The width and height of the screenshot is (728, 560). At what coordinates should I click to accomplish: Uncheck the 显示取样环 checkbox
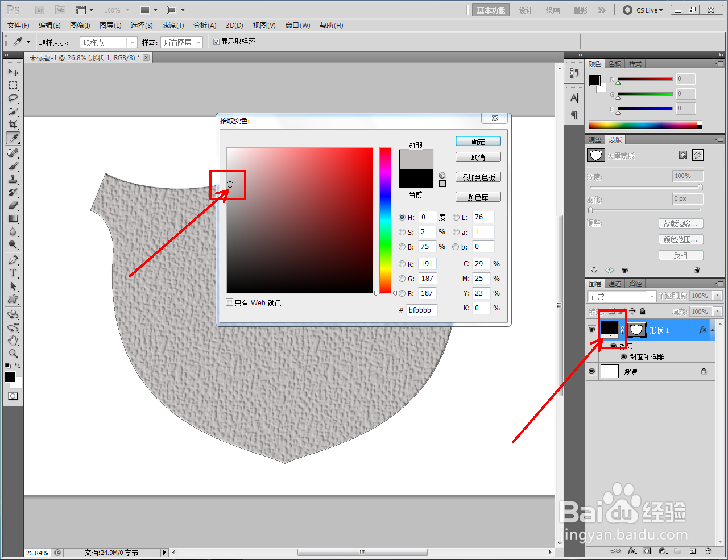pyautogui.click(x=216, y=42)
